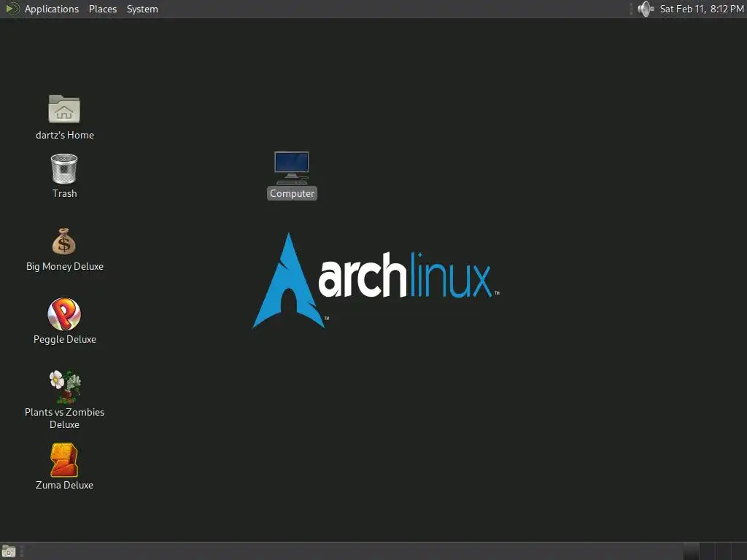Select the Computer desktop icon
The height and width of the screenshot is (560, 747).
click(292, 168)
